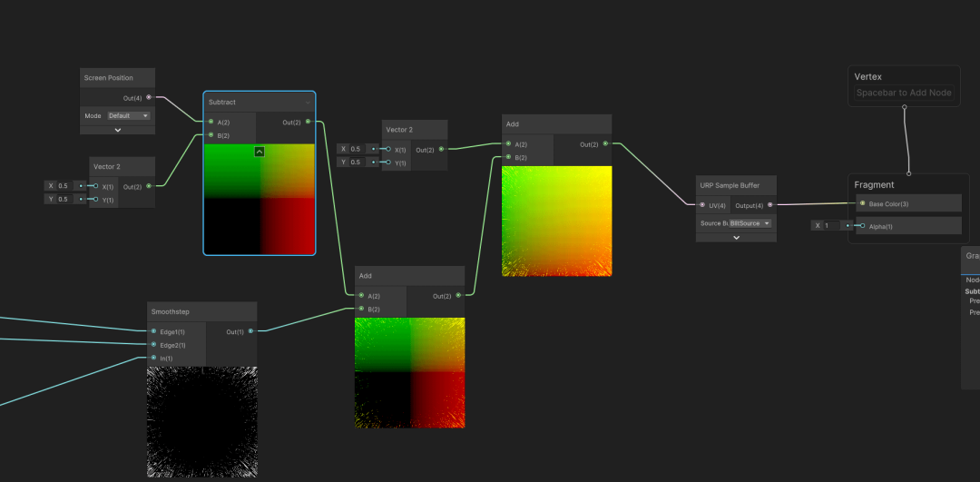Open the Mode dropdown on Screen Position

coord(129,115)
